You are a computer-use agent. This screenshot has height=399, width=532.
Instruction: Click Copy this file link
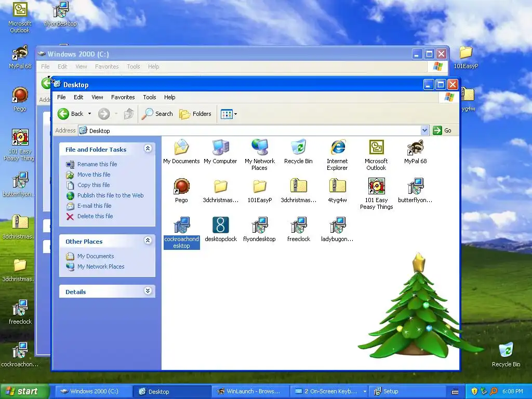pos(94,185)
